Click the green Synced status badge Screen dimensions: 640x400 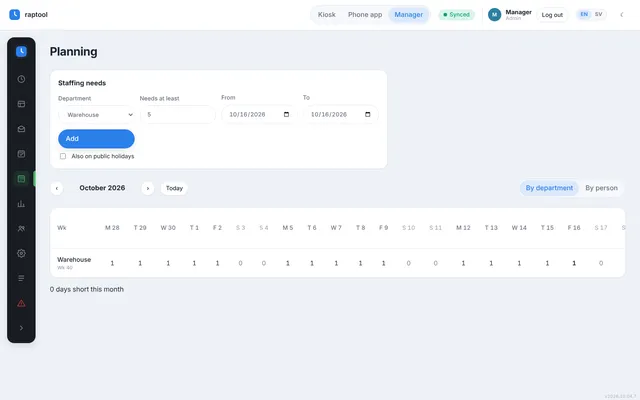456,15
